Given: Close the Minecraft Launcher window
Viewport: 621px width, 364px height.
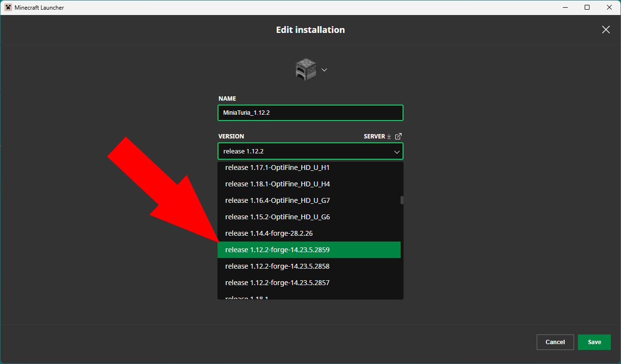Looking at the screenshot, I should (x=609, y=7).
